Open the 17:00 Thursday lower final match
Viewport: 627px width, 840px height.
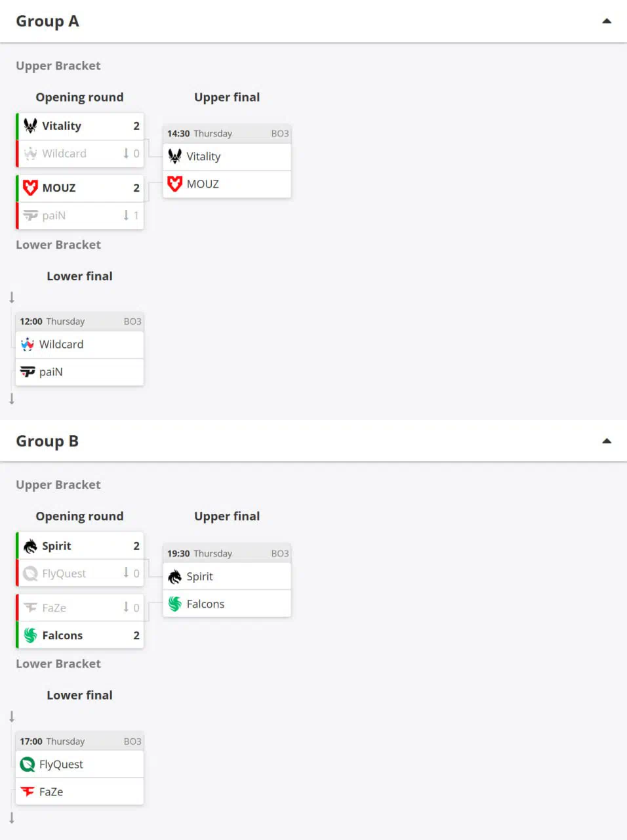(x=80, y=742)
